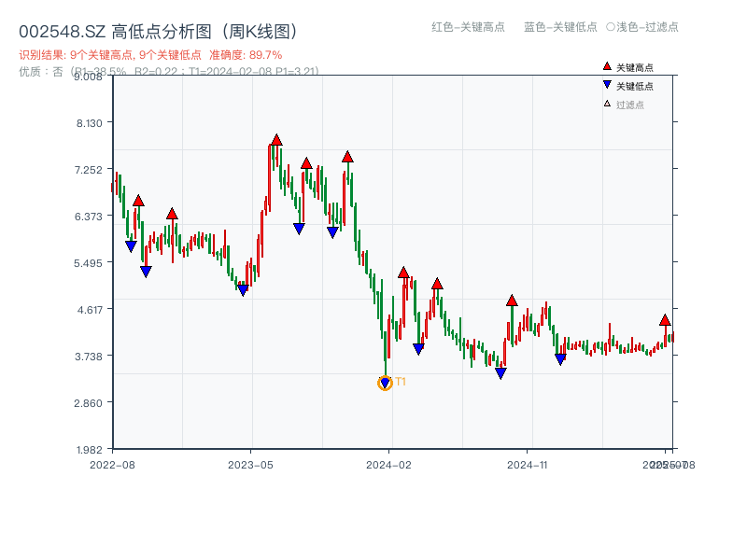This screenshot has width=747, height=560.
Task: Click the red high marker near the 2024-11 region
Action: pyautogui.click(x=511, y=301)
